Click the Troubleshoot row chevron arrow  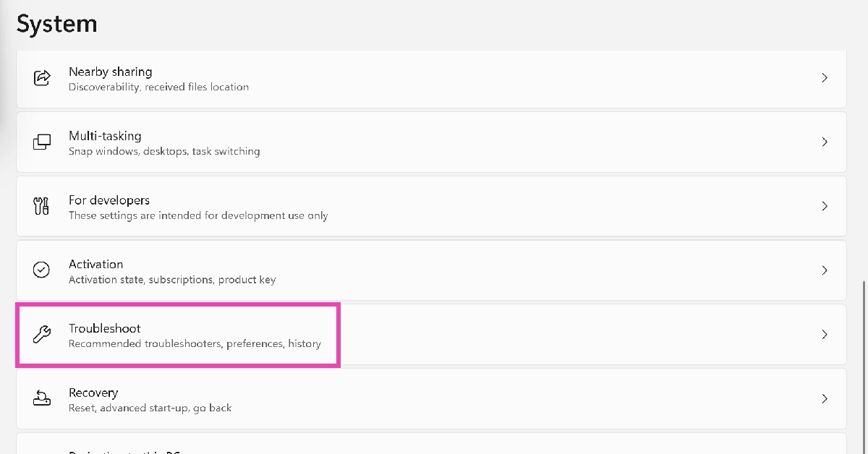(825, 335)
